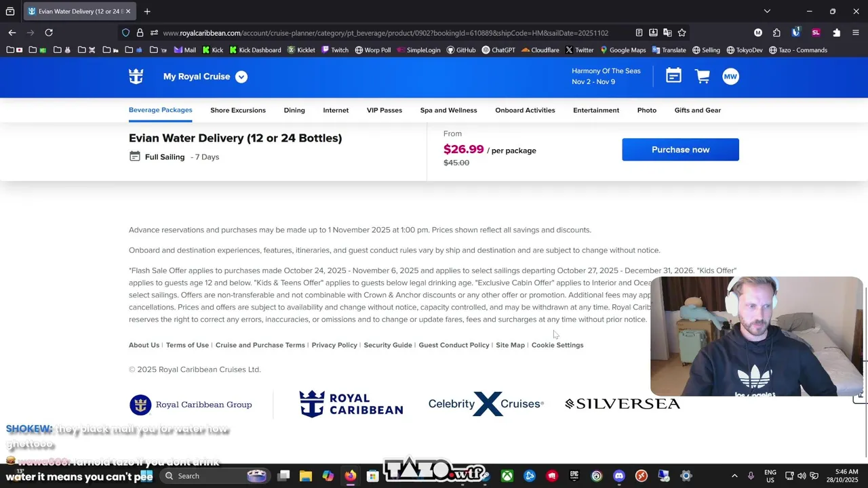Open the calendar icon in the header

tap(673, 76)
